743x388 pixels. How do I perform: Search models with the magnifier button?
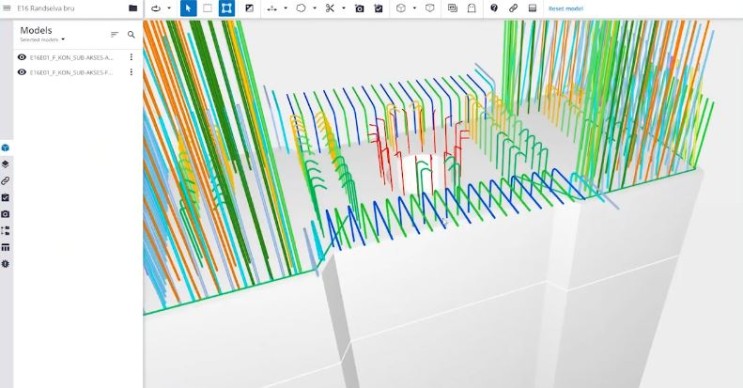pyautogui.click(x=131, y=34)
